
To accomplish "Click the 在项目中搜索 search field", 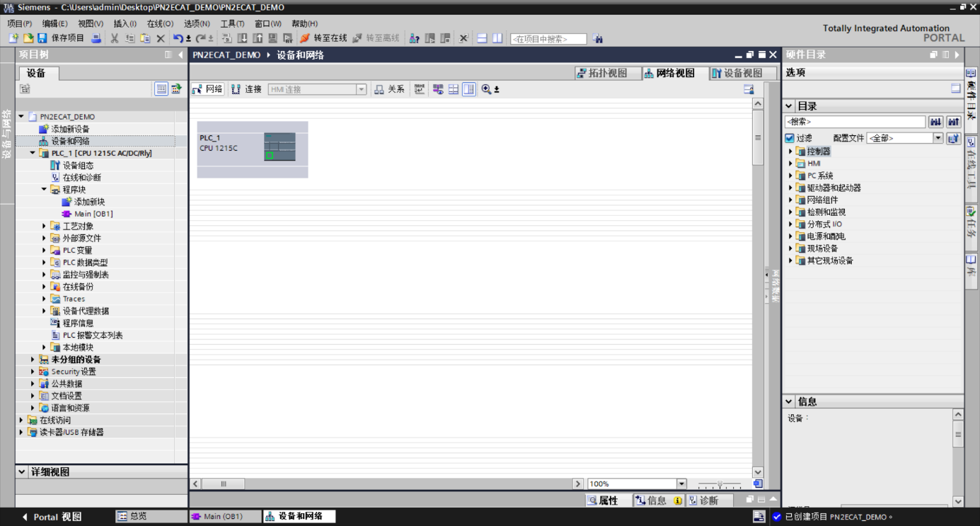I will [548, 39].
